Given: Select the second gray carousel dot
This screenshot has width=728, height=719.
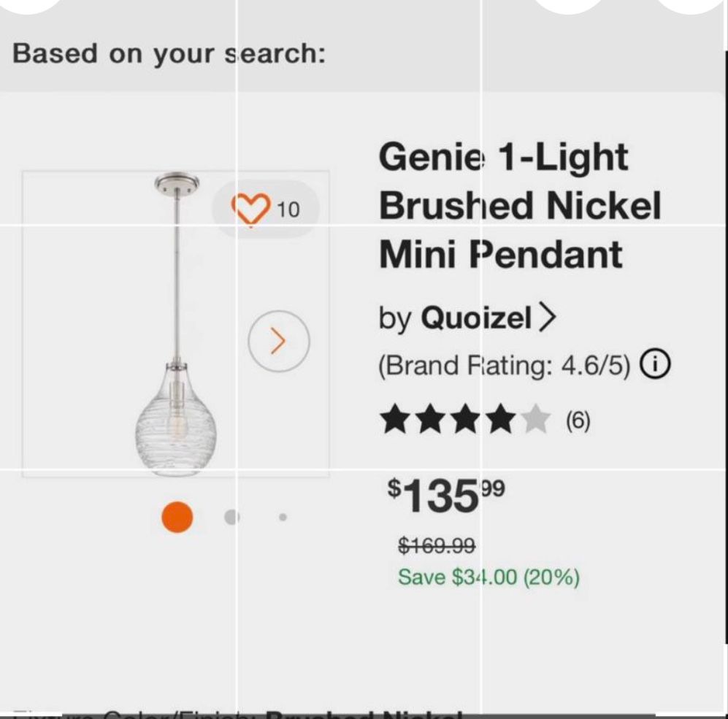Looking at the screenshot, I should [231, 518].
